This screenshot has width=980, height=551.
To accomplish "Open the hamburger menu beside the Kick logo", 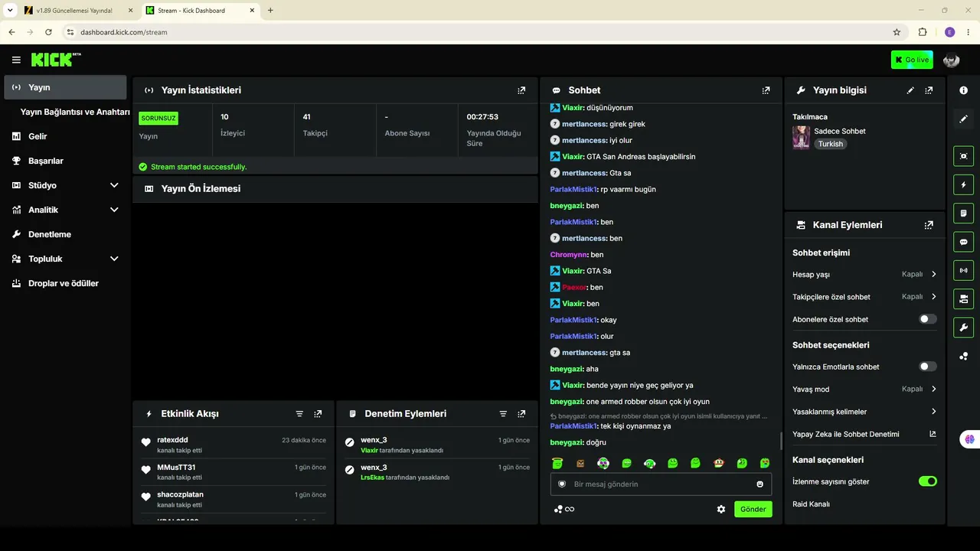I will pos(16,60).
